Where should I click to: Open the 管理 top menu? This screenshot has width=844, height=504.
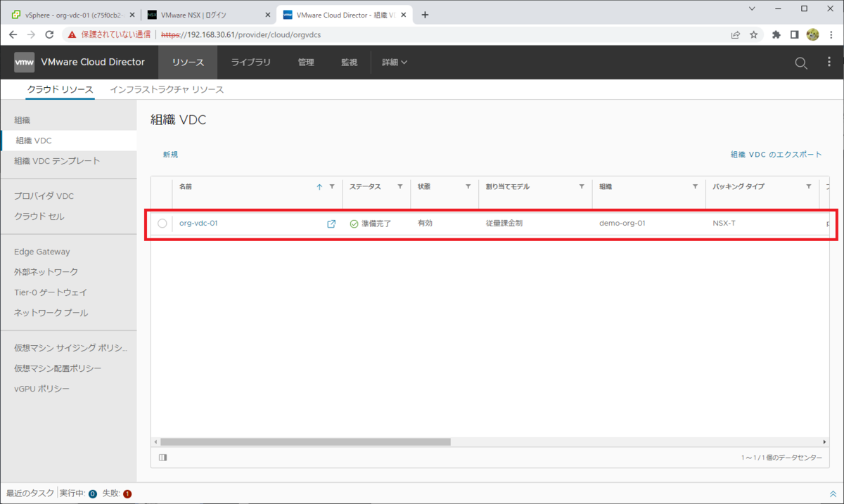pos(306,63)
